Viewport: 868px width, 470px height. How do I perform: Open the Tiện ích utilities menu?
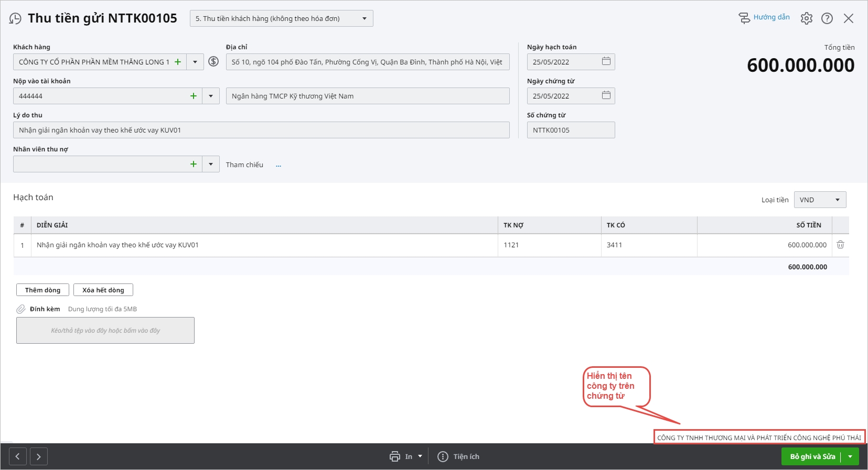(x=459, y=456)
